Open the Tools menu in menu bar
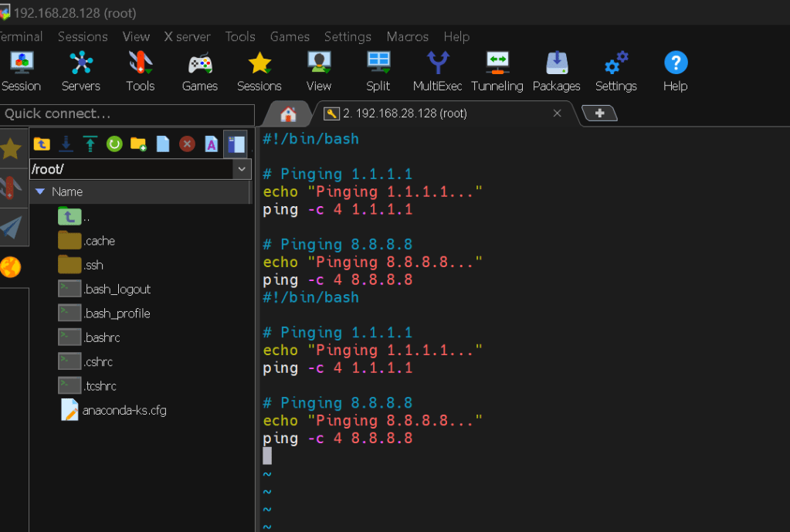Viewport: 790px width, 532px height. 240,37
